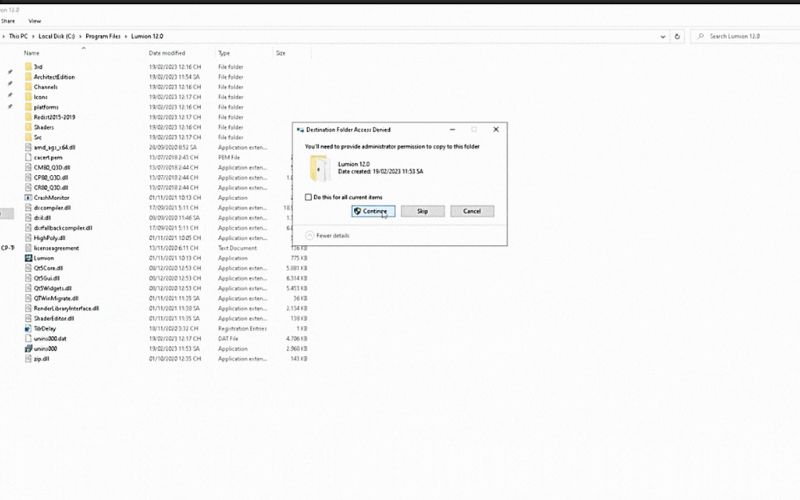Click Skip in the Access Denied dialog
800x500 pixels.
pyautogui.click(x=422, y=211)
